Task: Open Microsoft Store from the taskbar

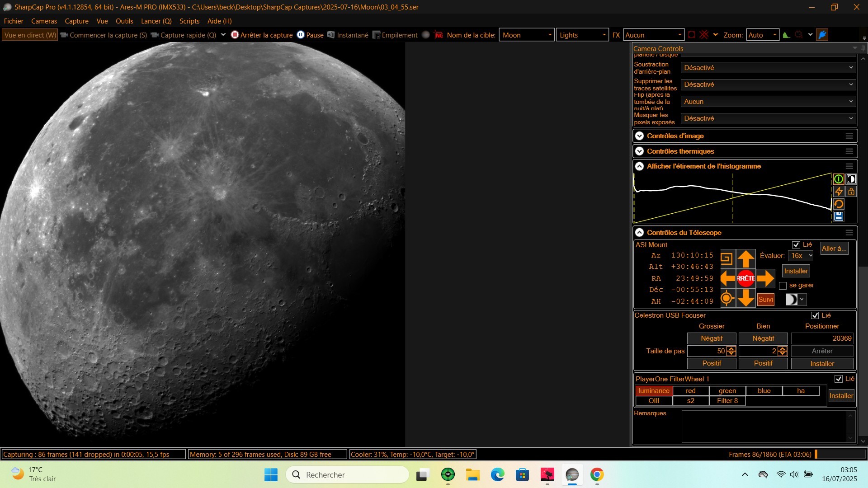Action: pyautogui.click(x=522, y=474)
